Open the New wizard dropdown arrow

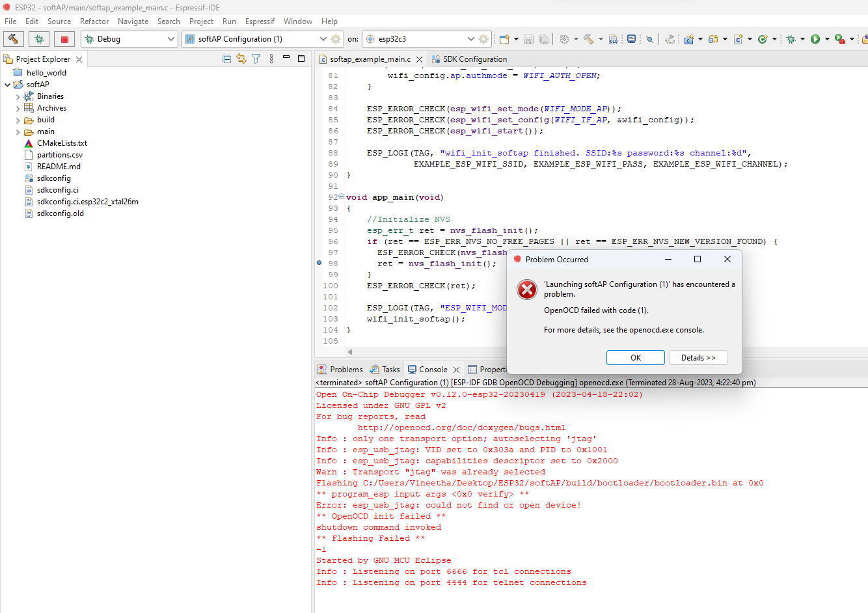(x=516, y=39)
